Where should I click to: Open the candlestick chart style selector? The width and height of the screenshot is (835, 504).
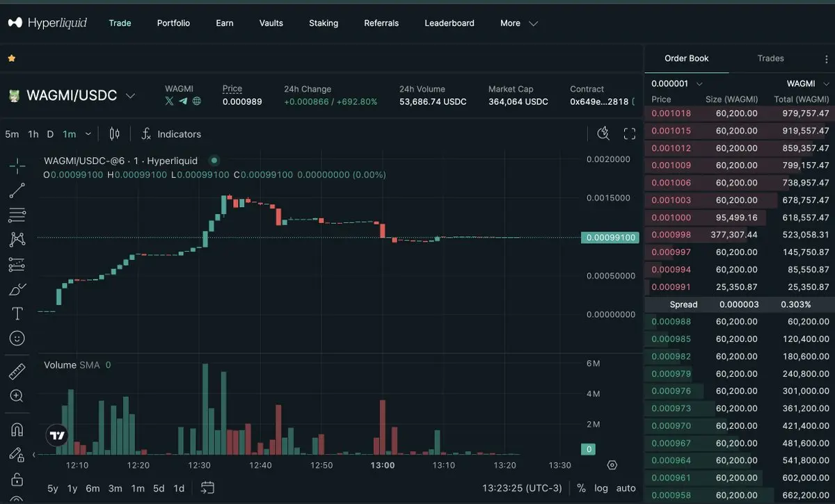115,133
